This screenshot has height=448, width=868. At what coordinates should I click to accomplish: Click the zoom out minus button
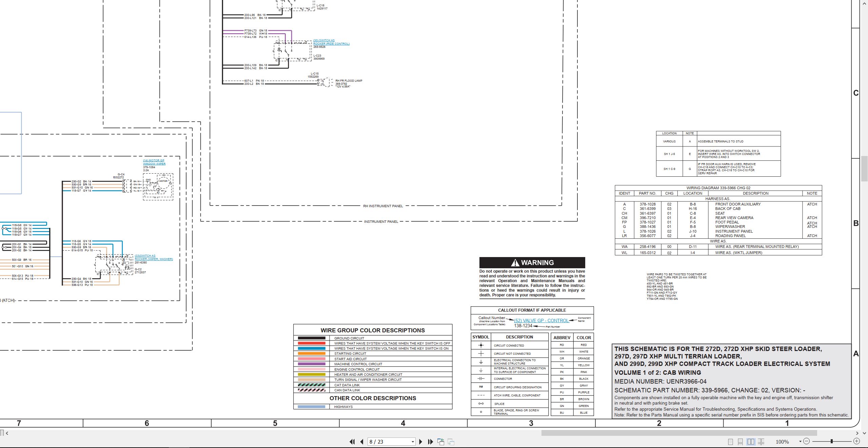[807, 441]
